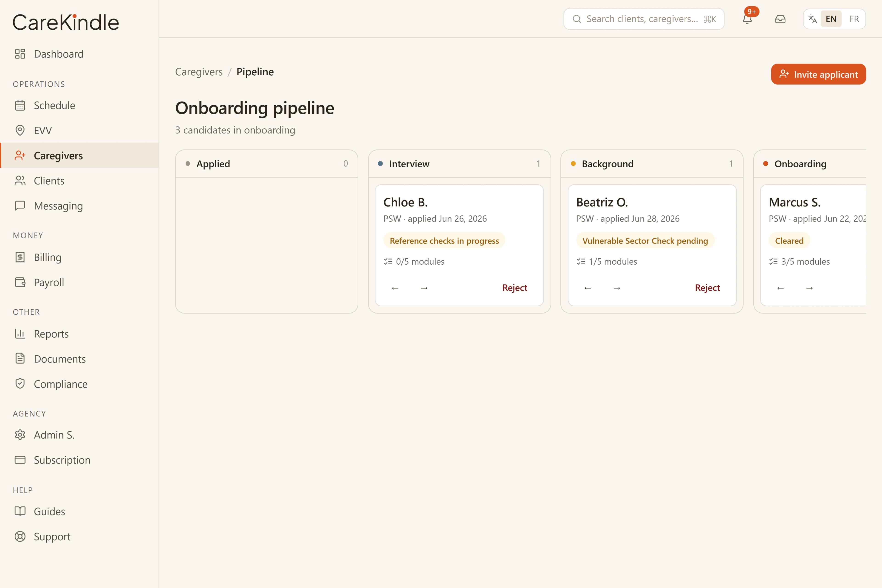
Task: Click the CareKindle logo
Action: point(66,22)
